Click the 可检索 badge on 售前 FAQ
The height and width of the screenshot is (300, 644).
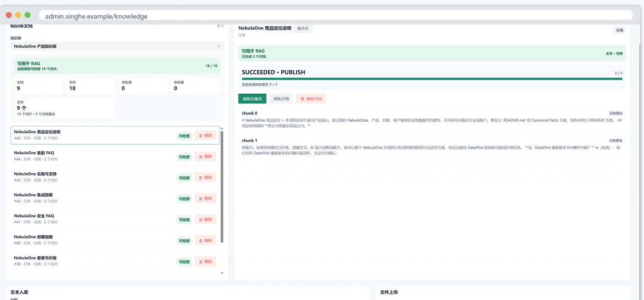pyautogui.click(x=184, y=157)
